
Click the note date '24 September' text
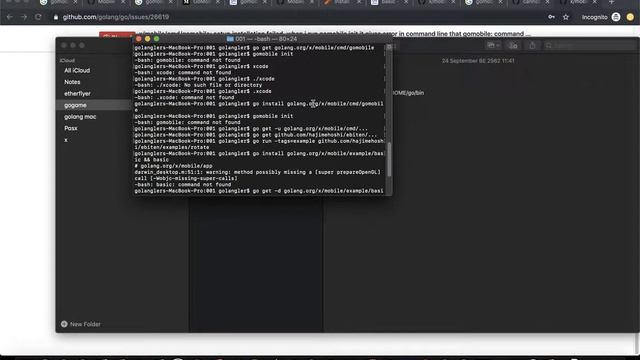(478, 61)
